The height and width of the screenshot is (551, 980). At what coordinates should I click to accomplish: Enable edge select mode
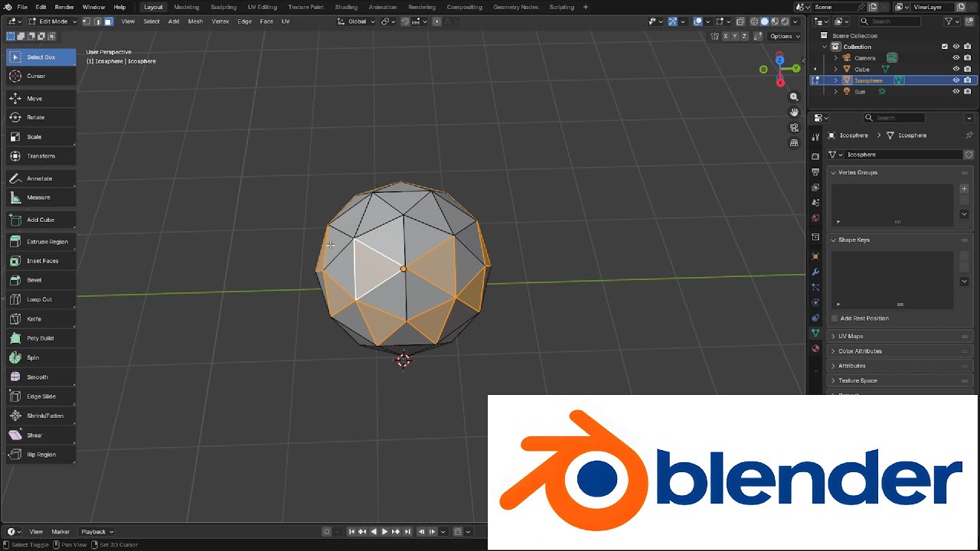(98, 21)
